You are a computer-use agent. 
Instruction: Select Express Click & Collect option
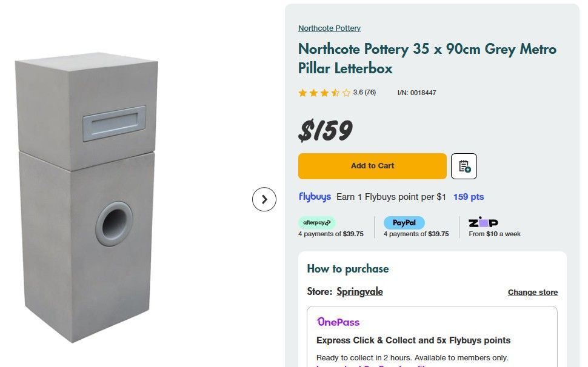point(413,340)
